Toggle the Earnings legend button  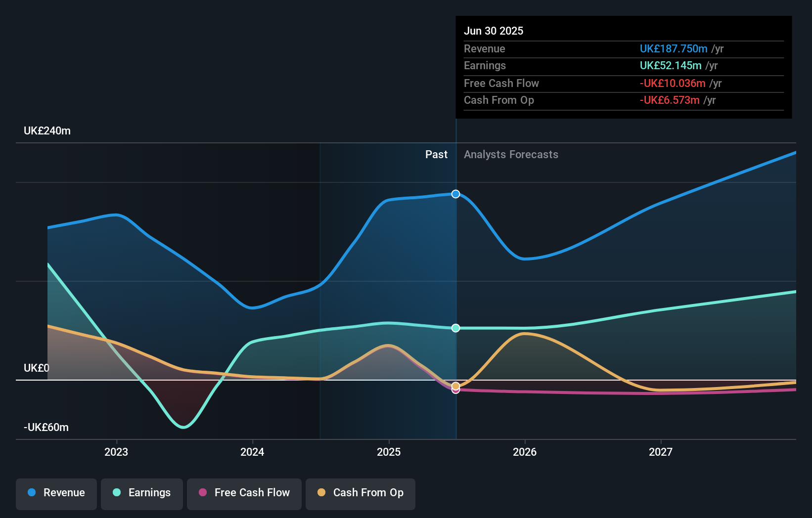point(142,494)
